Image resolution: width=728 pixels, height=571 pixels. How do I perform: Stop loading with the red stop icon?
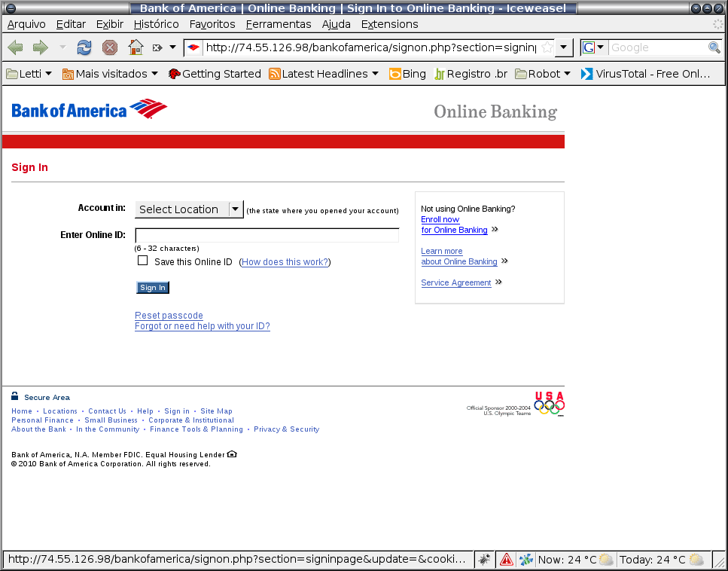click(x=110, y=47)
